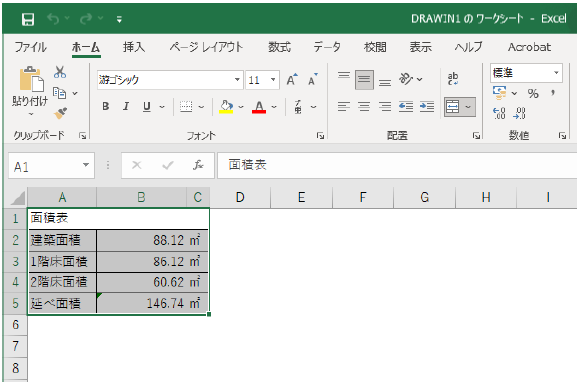Click the Bottom Align icon

pos(385,83)
